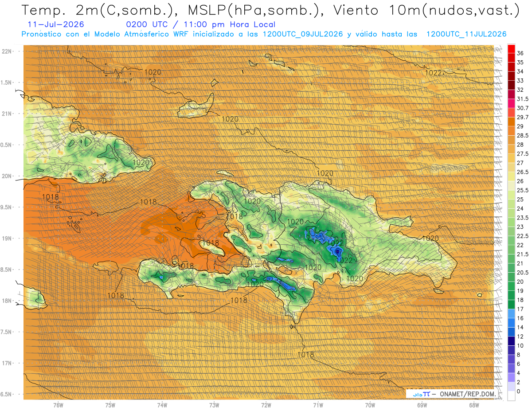532x411 pixels.
Task: Click the legend value '21.5'
Action: 523,254
